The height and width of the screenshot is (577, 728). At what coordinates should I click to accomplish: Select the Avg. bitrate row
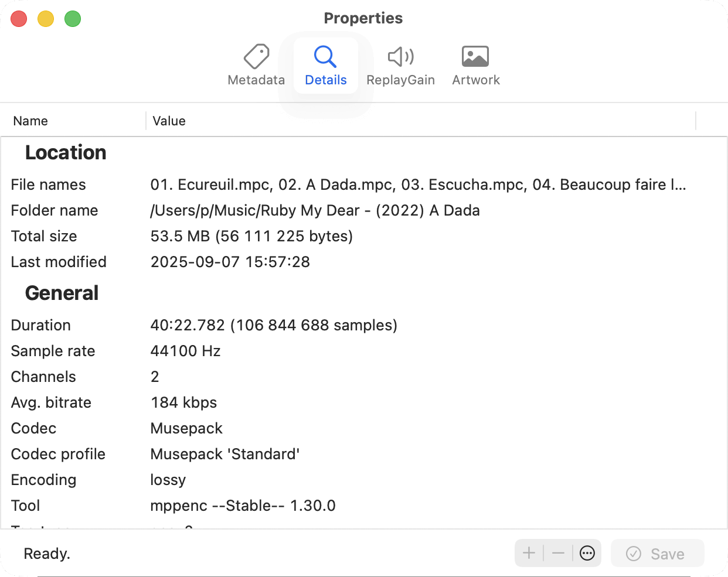(x=51, y=402)
